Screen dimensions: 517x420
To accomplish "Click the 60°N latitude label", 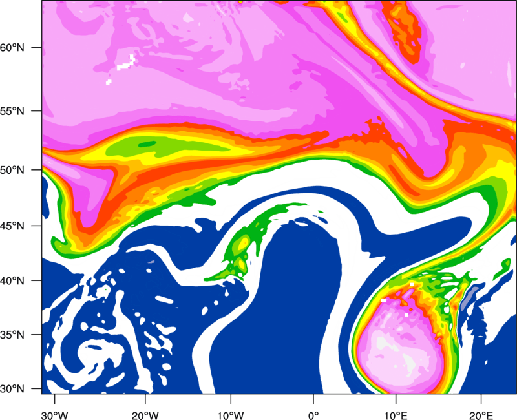I will coord(12,48).
